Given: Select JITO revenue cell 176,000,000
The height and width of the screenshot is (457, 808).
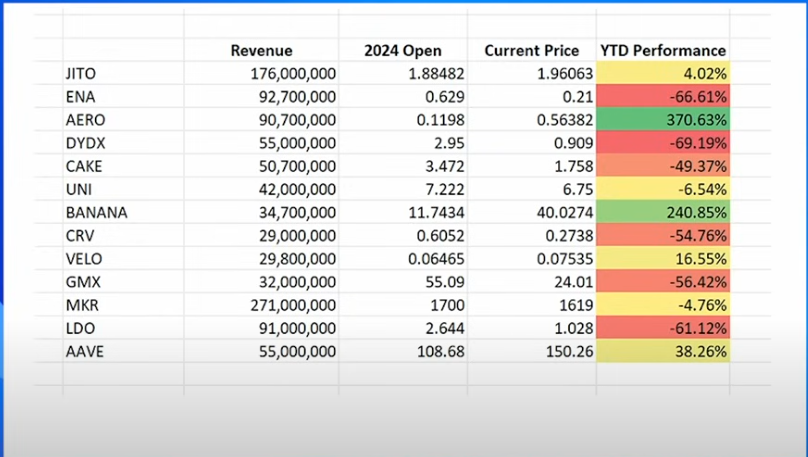Looking at the screenshot, I should tap(261, 74).
